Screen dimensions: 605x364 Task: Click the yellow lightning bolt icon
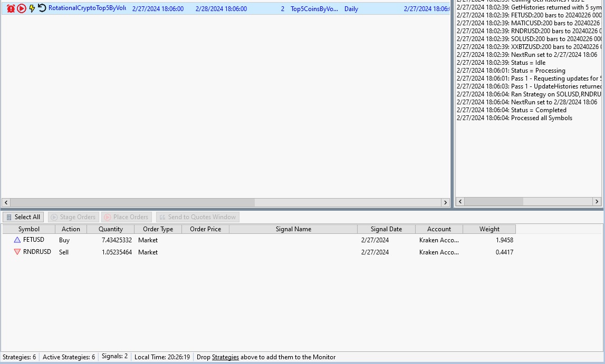point(32,9)
